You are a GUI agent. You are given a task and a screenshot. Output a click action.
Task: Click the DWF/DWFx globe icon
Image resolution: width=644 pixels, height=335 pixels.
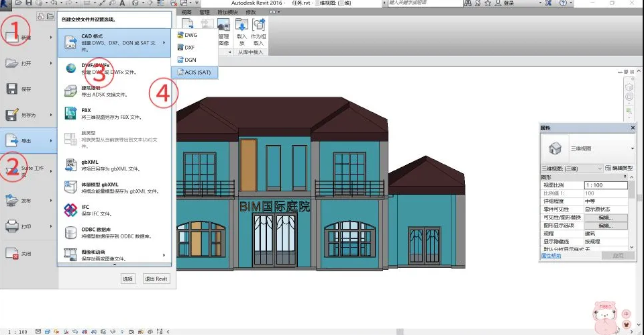(x=70, y=68)
